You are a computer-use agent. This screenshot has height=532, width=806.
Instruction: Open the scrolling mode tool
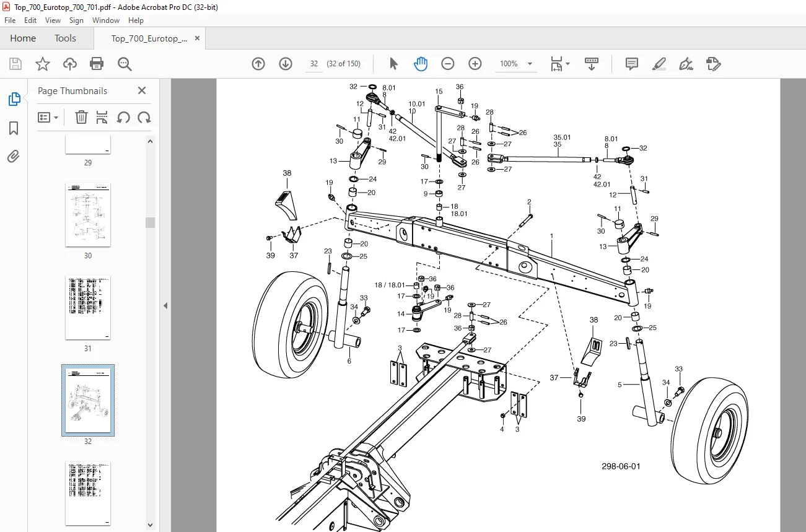click(x=592, y=64)
